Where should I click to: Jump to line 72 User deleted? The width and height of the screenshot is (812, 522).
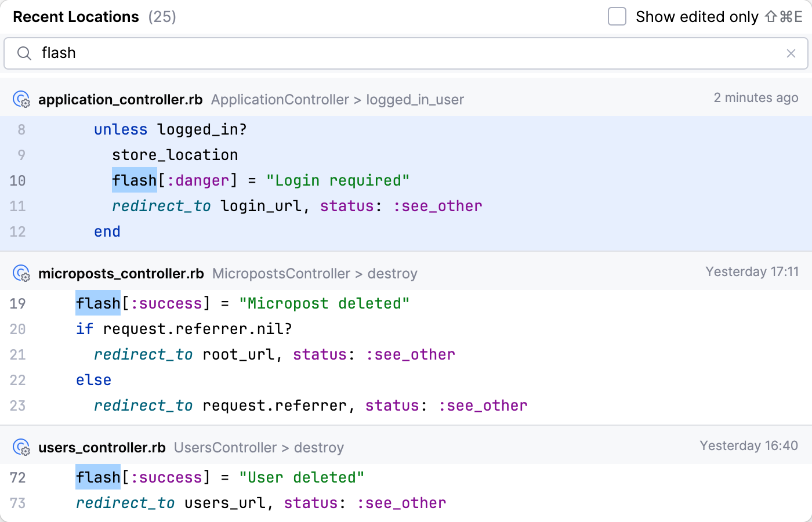(220, 478)
